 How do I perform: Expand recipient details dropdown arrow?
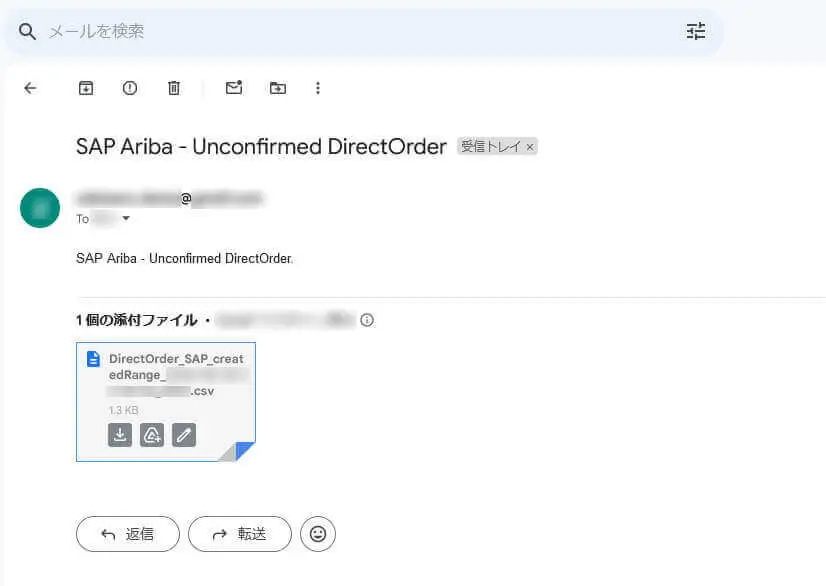click(x=126, y=218)
